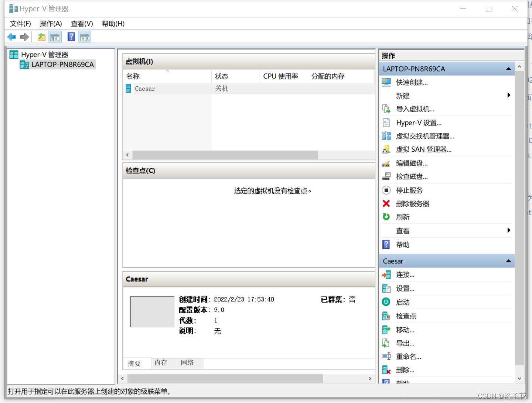Click the Back arrow toolbar icon
532x403 pixels.
12,37
